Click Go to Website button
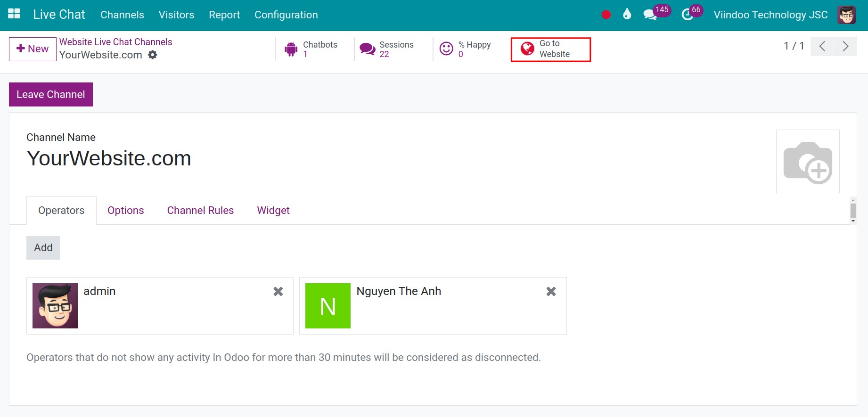Image resolution: width=868 pixels, height=417 pixels. pos(551,49)
